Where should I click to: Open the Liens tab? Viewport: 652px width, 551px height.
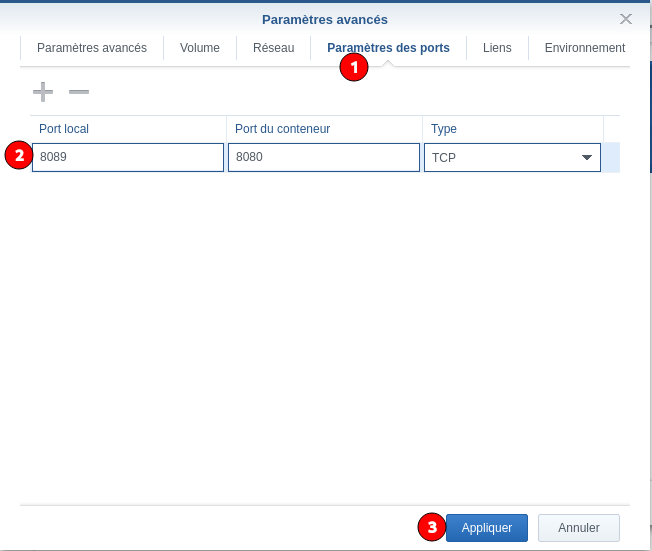(497, 48)
